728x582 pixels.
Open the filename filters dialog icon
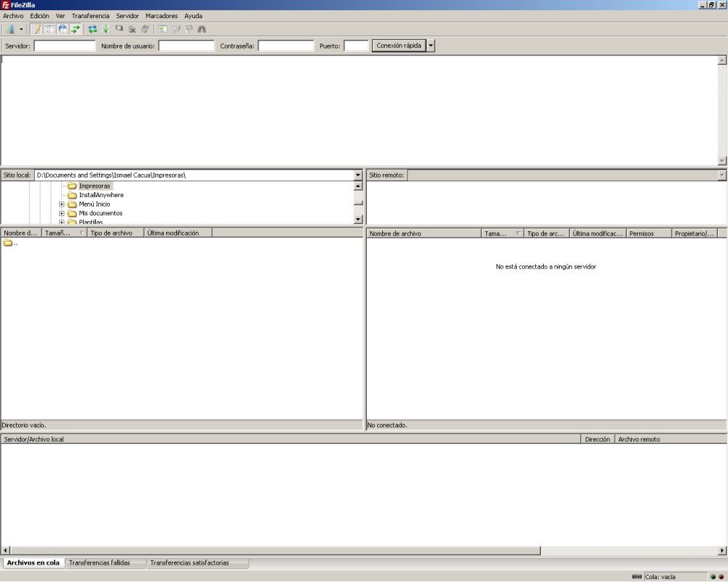tap(162, 29)
